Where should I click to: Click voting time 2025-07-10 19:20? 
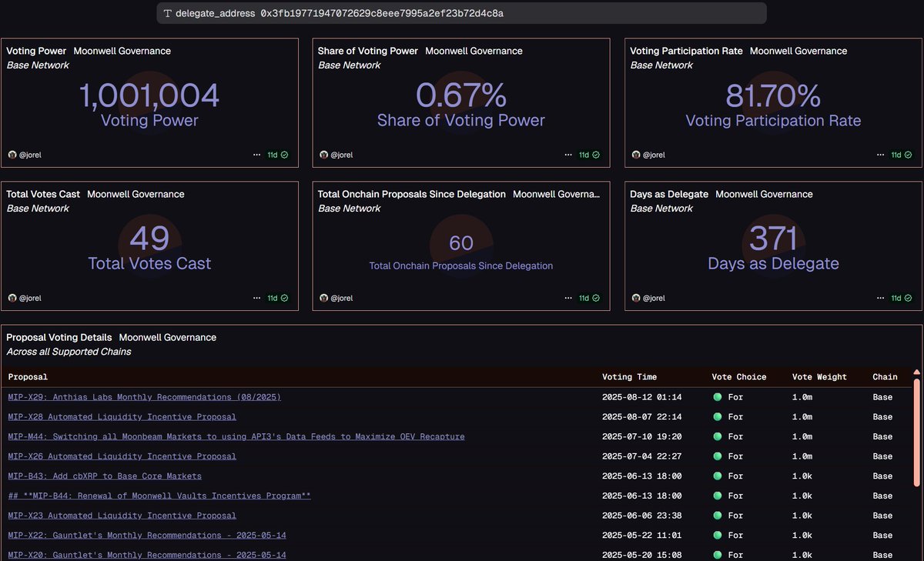(x=641, y=436)
